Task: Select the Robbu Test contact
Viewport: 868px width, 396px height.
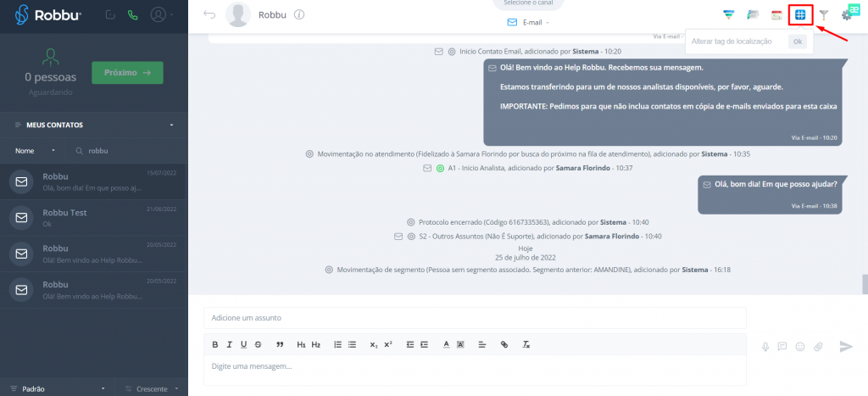Action: click(93, 218)
